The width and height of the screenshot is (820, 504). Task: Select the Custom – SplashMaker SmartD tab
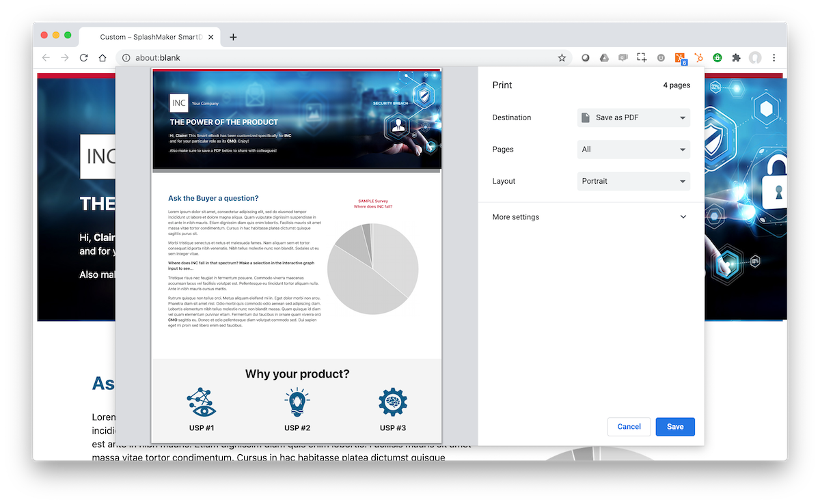150,37
